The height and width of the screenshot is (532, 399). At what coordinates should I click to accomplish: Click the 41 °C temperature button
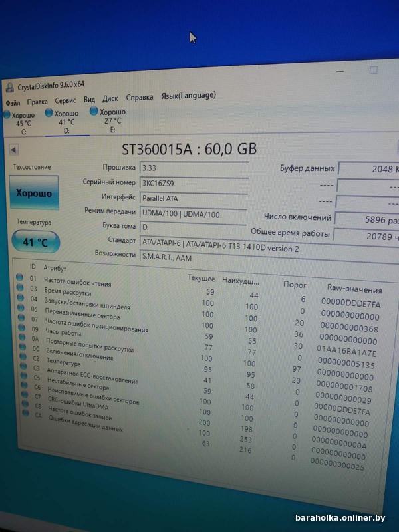point(35,242)
